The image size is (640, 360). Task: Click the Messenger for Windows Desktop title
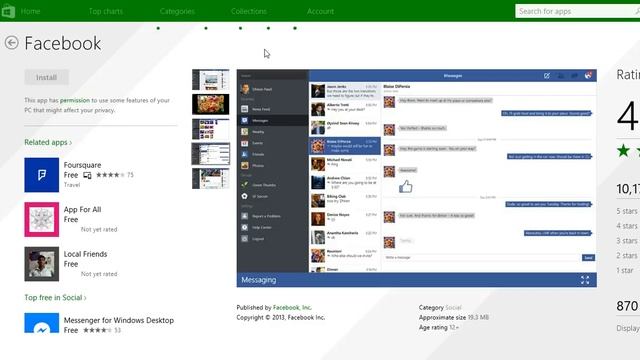(x=119, y=320)
